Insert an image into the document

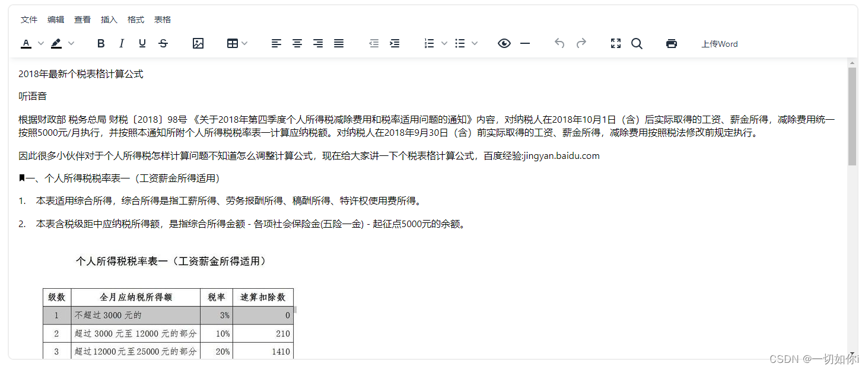(x=198, y=43)
